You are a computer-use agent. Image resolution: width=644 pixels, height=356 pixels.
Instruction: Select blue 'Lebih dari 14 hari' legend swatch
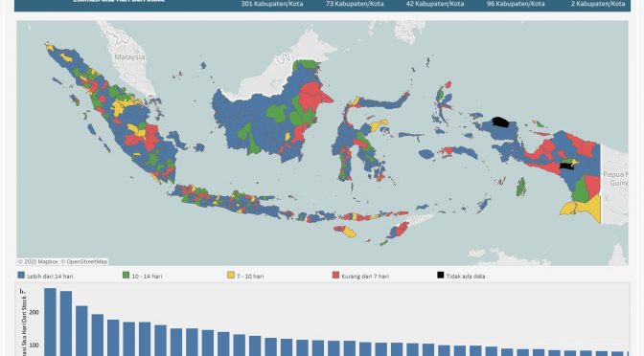point(21,276)
